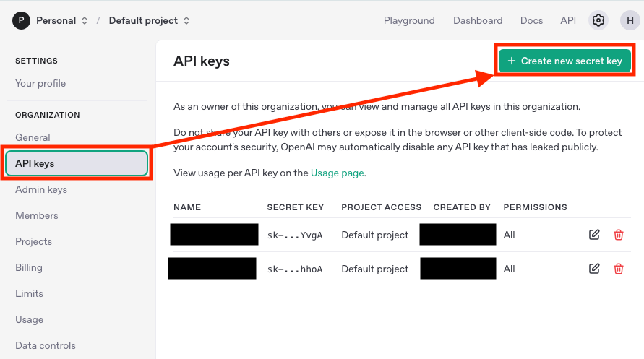Click Default project in the hhoA row

click(x=375, y=269)
